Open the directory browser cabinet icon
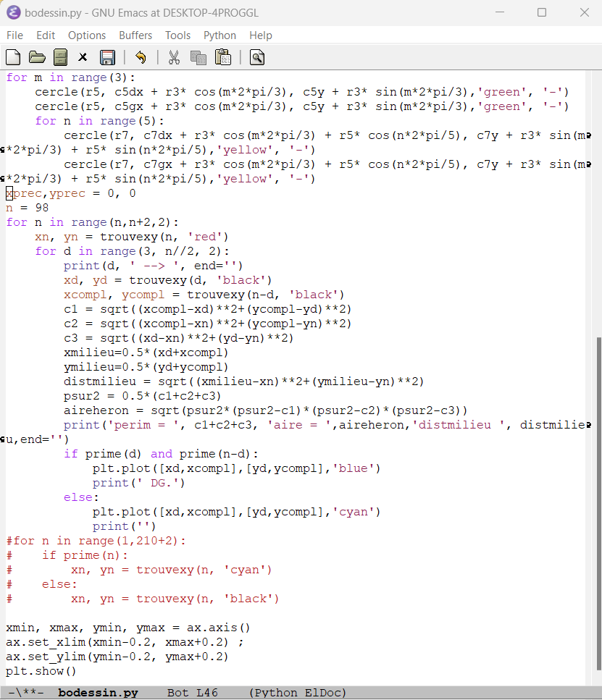Viewport: 602px width, 700px height. (x=60, y=57)
